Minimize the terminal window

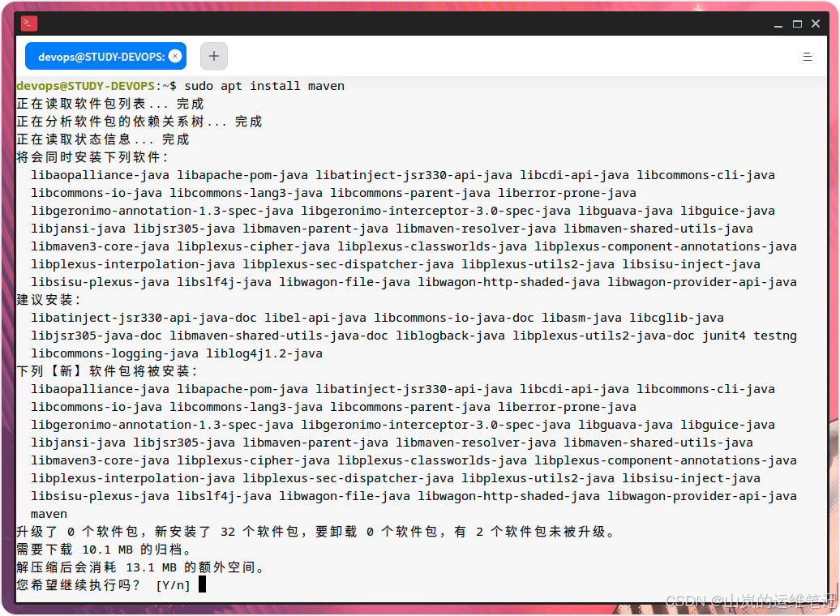[x=778, y=24]
